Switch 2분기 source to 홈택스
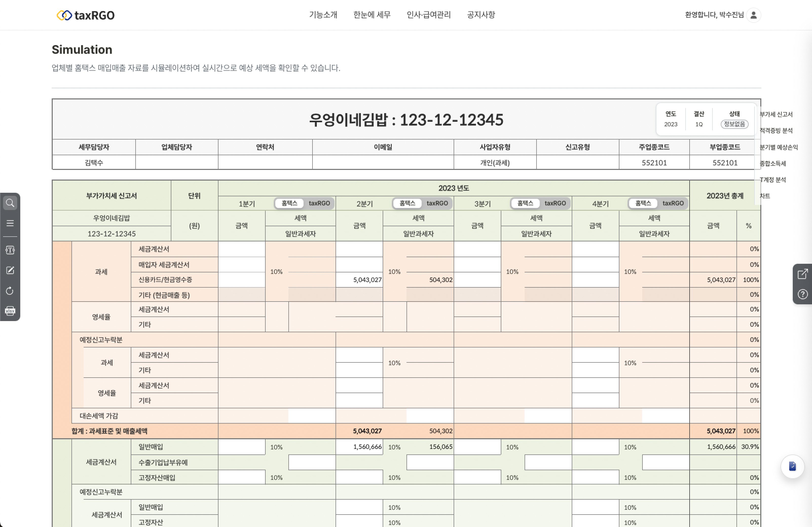The width and height of the screenshot is (812, 527). [407, 203]
